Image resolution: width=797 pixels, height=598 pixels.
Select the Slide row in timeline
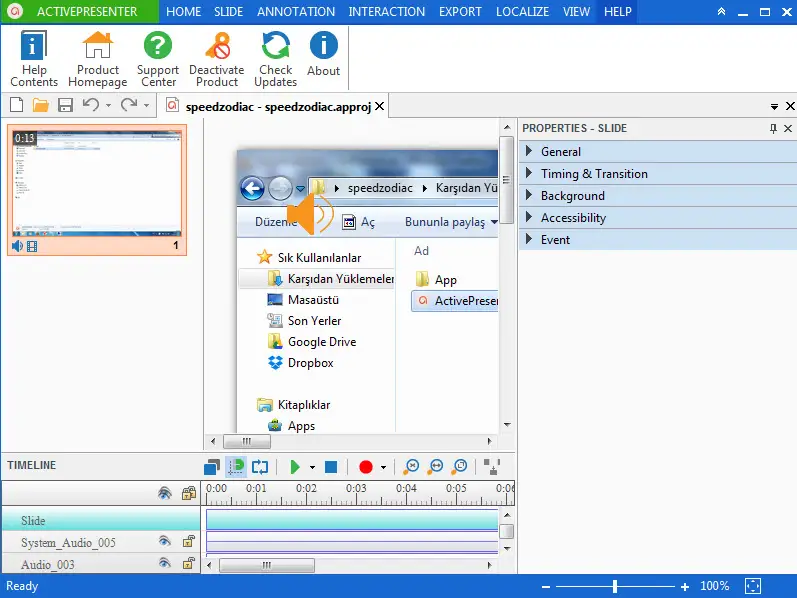pyautogui.click(x=101, y=520)
